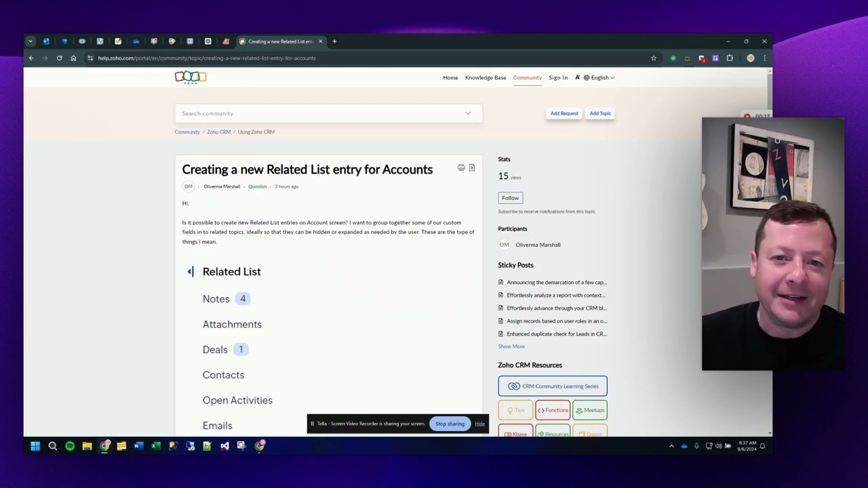Go back in browser history

coord(31,58)
